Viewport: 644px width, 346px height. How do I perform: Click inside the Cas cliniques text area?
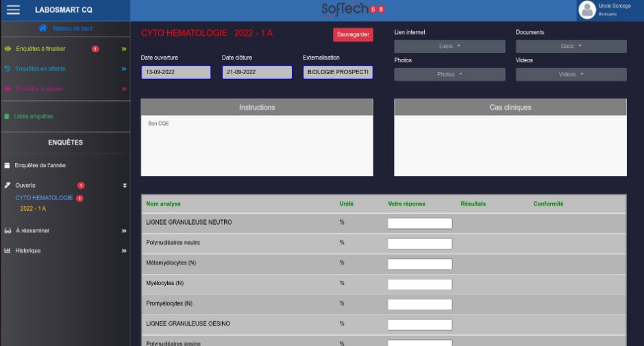510,145
